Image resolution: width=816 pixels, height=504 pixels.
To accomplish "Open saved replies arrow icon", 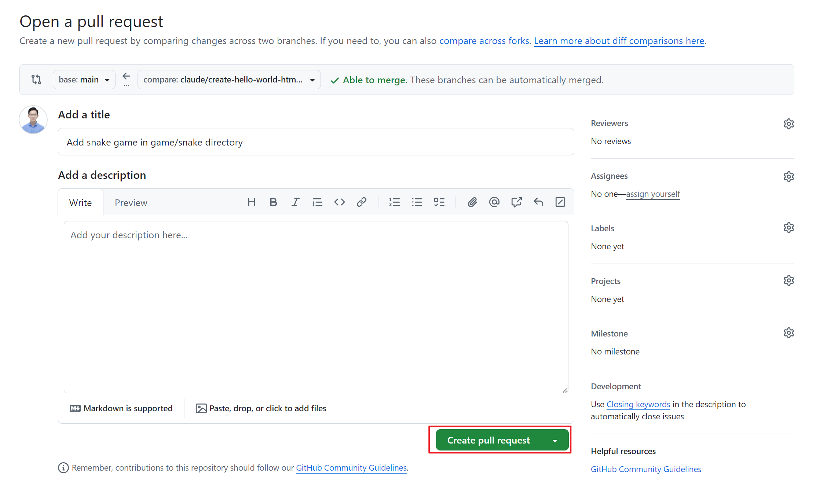I will [538, 202].
